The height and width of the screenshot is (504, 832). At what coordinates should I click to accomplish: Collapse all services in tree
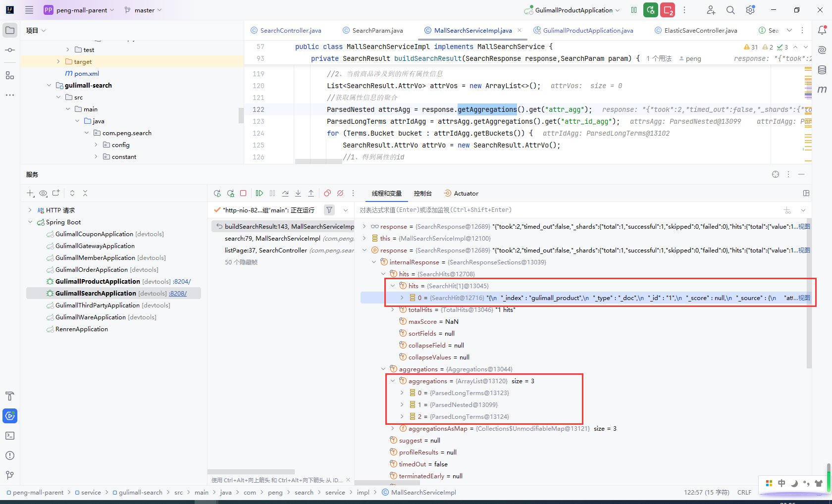click(85, 193)
